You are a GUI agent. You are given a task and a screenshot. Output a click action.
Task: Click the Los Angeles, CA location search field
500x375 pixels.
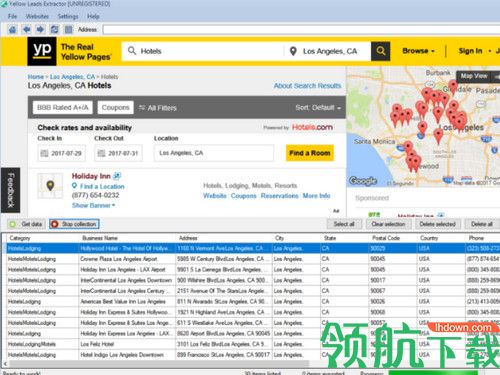click(x=328, y=51)
